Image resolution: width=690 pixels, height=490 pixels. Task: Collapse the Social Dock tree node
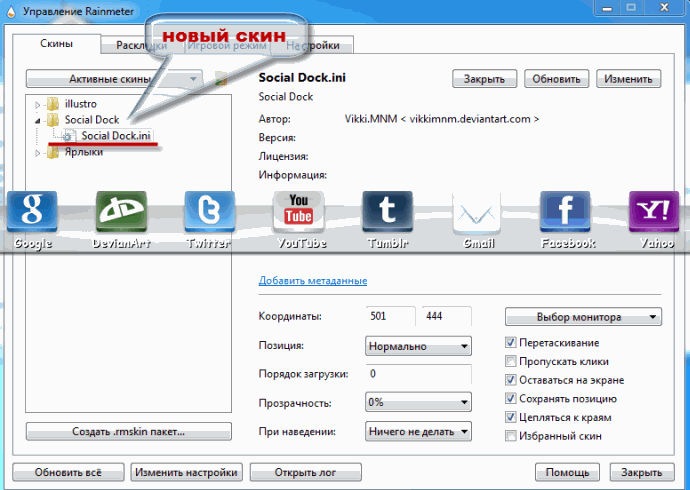(x=37, y=121)
